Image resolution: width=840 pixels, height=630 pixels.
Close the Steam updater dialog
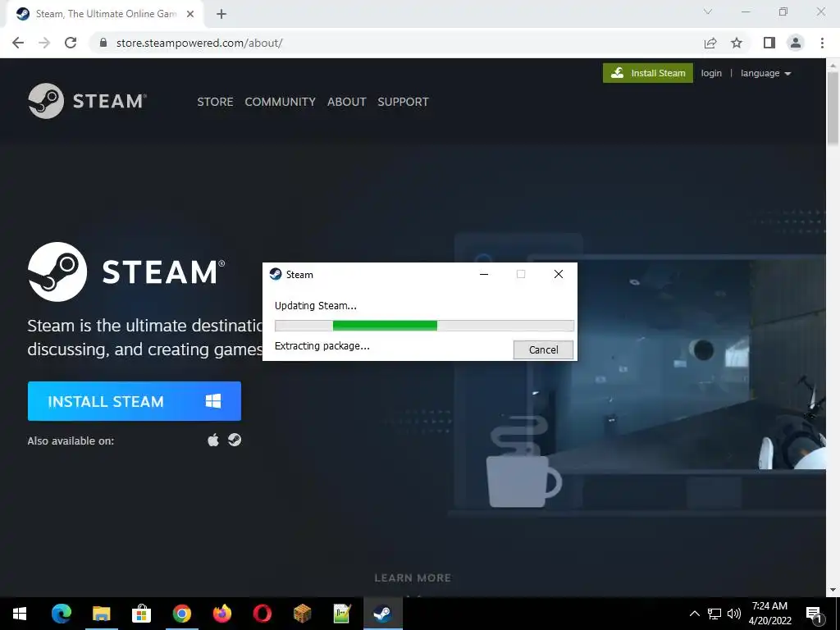pos(558,274)
